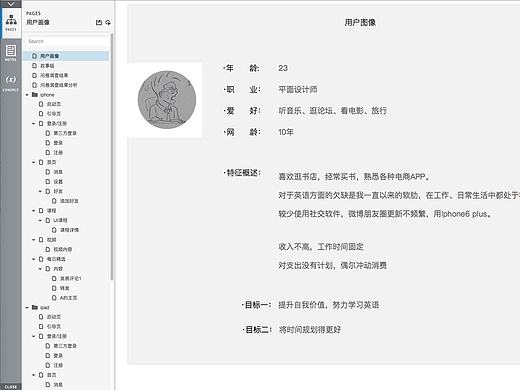The height and width of the screenshot is (390, 520).
Task: Open 登录 page under the ipad folder
Action: point(58,356)
